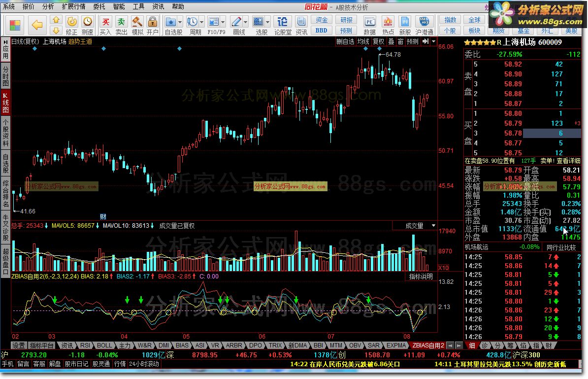The height and width of the screenshot is (379, 588).
Task: Expand the 选股 dropdown arrow
Action: pyautogui.click(x=268, y=22)
